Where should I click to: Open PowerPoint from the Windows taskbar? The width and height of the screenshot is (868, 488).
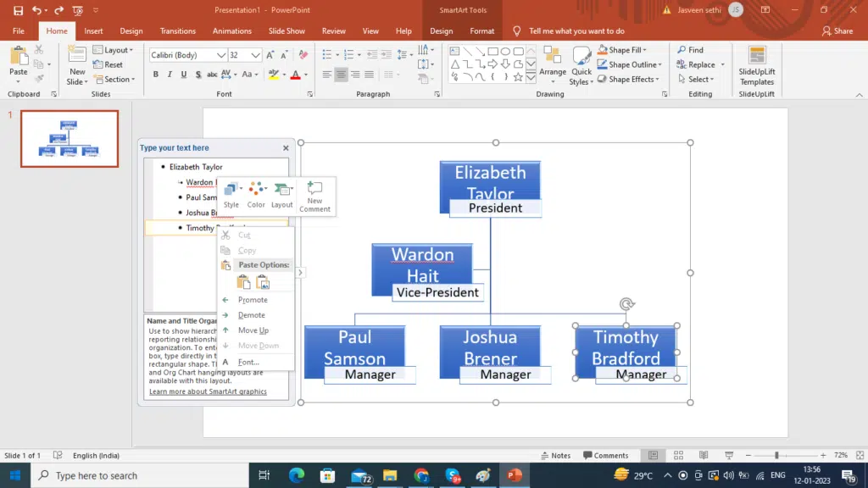coord(514,475)
